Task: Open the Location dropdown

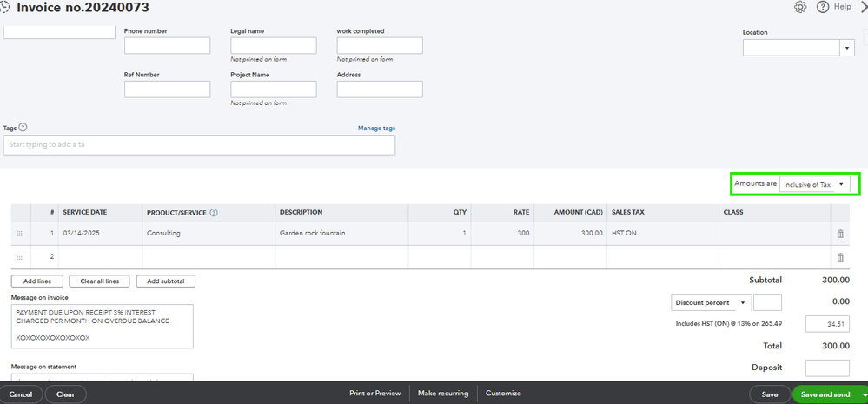Action: 848,48
